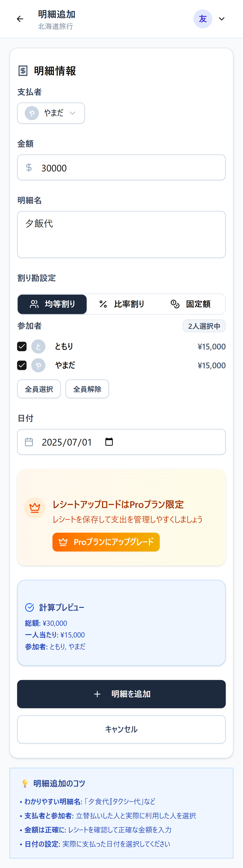Expand the account menu chevron

pos(221,19)
